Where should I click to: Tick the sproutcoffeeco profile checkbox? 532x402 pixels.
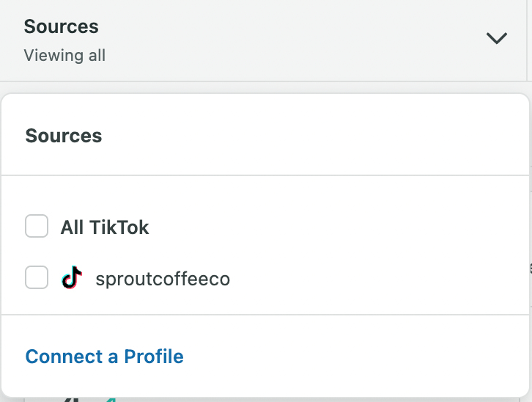37,278
